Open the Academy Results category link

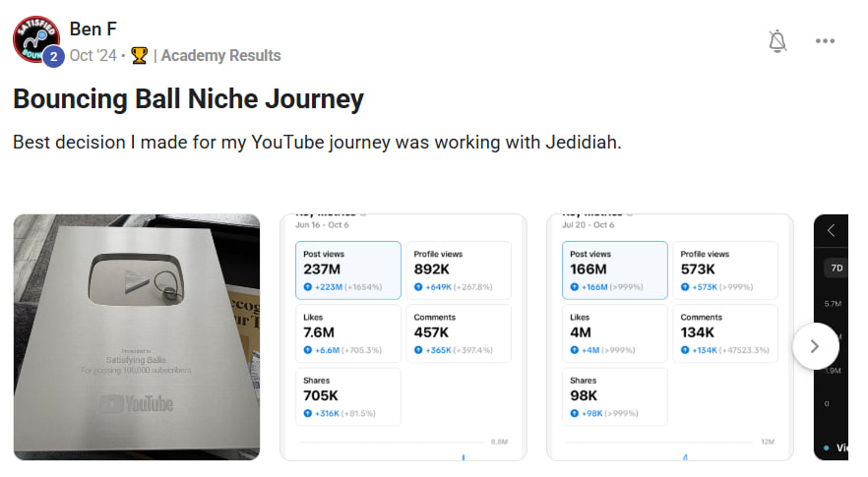pos(220,55)
